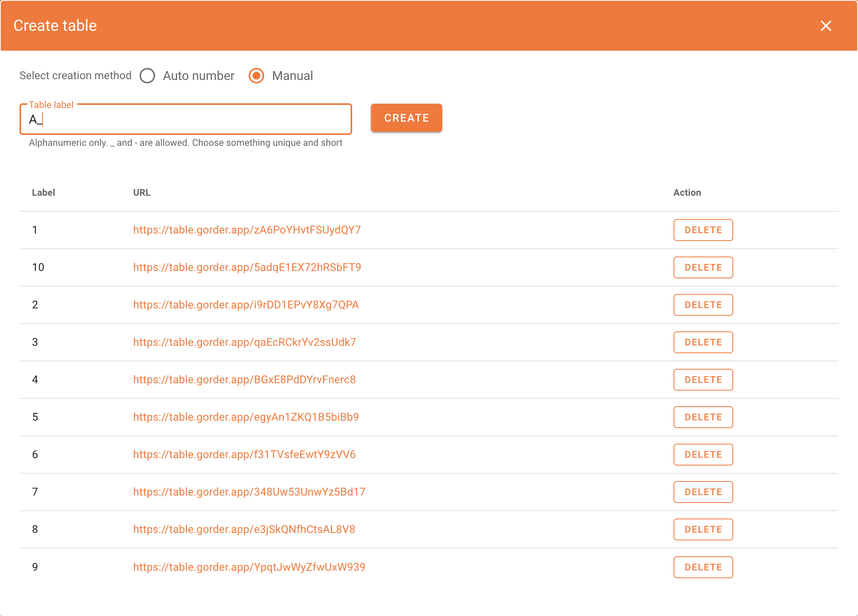858x616 pixels.
Task: Delete table labeled 2
Action: coord(703,305)
